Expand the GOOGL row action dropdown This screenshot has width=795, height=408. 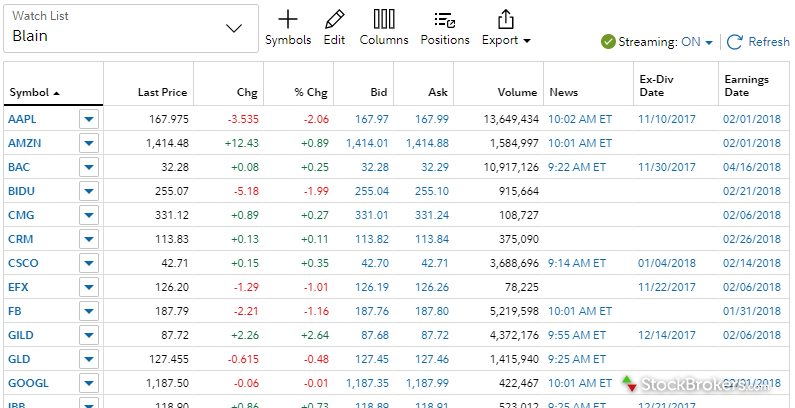coord(89,383)
